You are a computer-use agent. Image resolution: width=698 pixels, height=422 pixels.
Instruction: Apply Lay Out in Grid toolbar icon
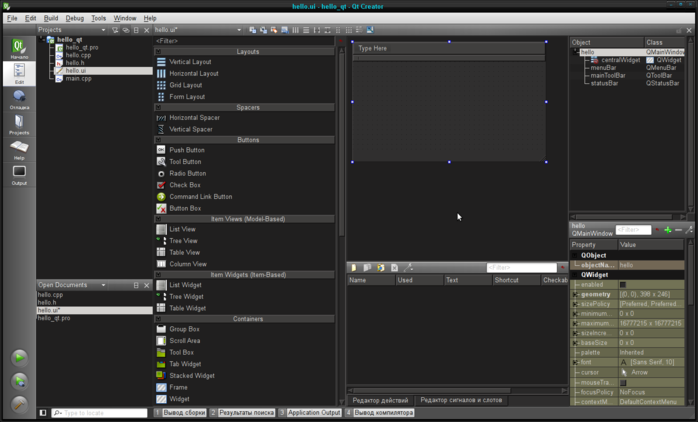click(349, 30)
